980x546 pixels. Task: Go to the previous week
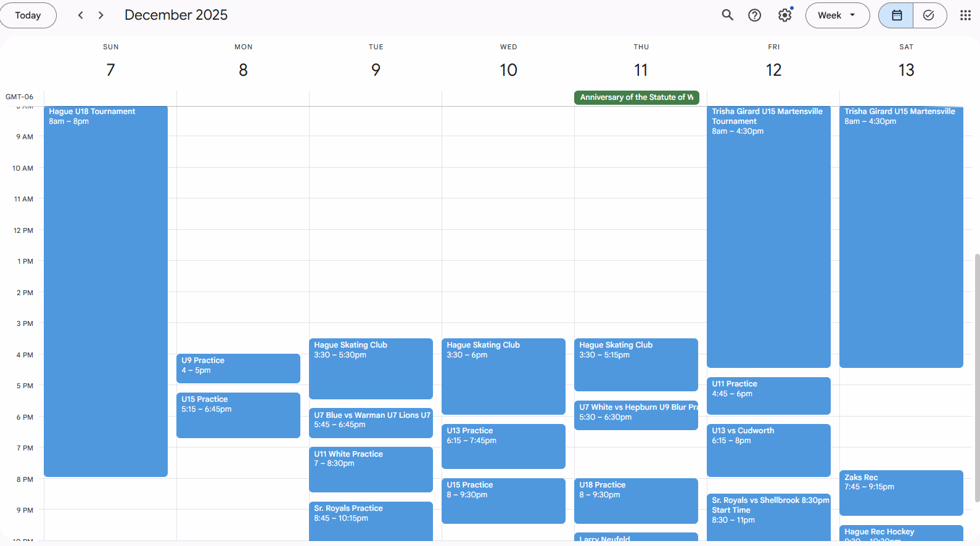(x=80, y=15)
